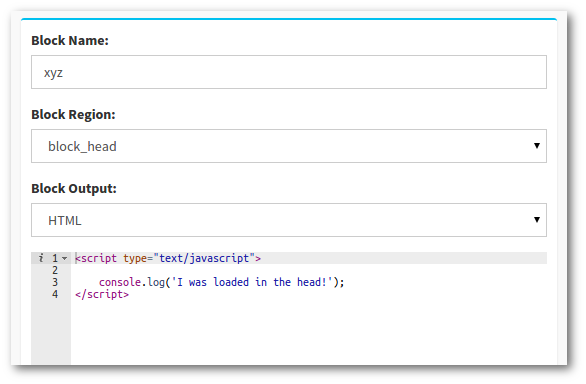Click the 'text/javascript' attribute value in code
This screenshot has width=586, height=384.
(204, 258)
